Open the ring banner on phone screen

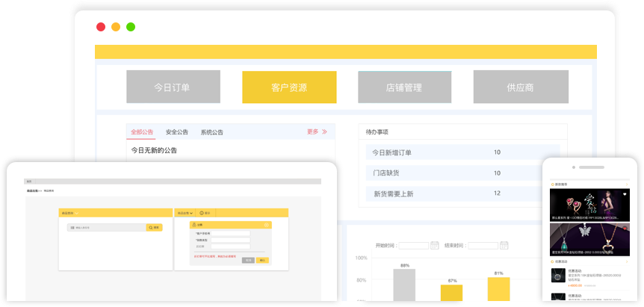point(589,205)
